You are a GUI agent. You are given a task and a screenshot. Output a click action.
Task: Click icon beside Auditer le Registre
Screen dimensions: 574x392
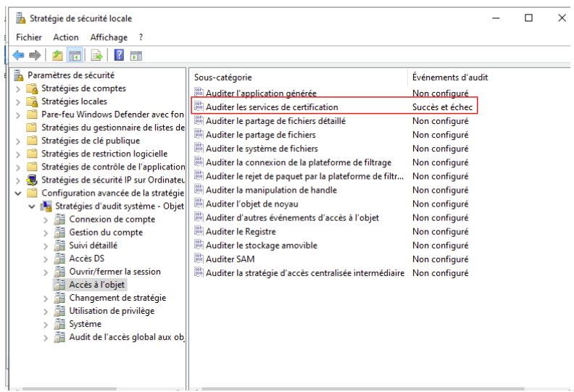[199, 231]
